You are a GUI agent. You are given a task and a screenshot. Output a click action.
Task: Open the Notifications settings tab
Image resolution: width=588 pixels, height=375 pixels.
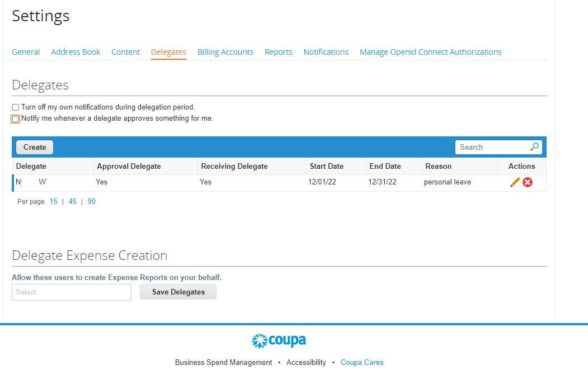pos(326,52)
